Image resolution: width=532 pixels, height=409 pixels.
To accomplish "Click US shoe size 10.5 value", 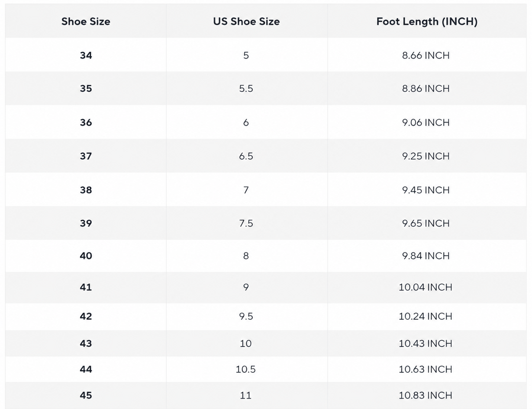I will pos(246,369).
